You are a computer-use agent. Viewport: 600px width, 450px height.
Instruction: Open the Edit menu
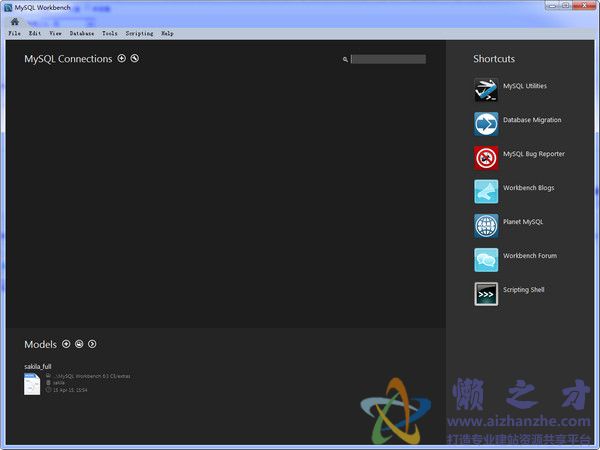(35, 34)
